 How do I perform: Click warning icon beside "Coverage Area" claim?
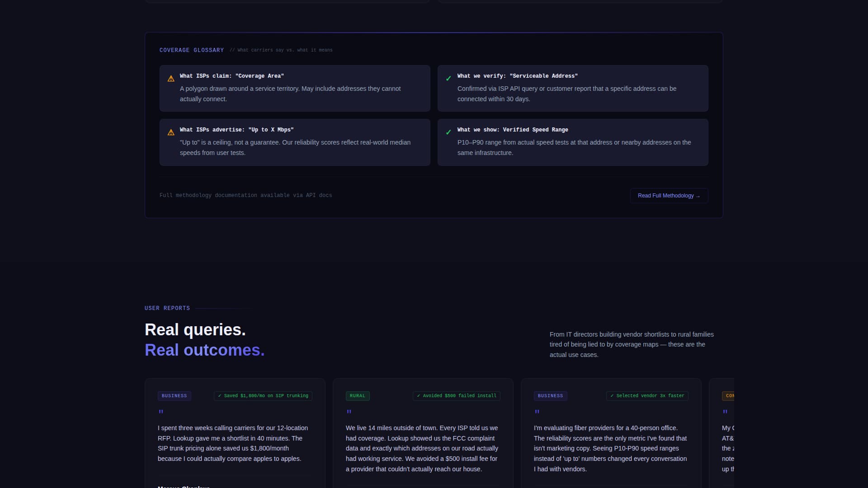point(171,79)
